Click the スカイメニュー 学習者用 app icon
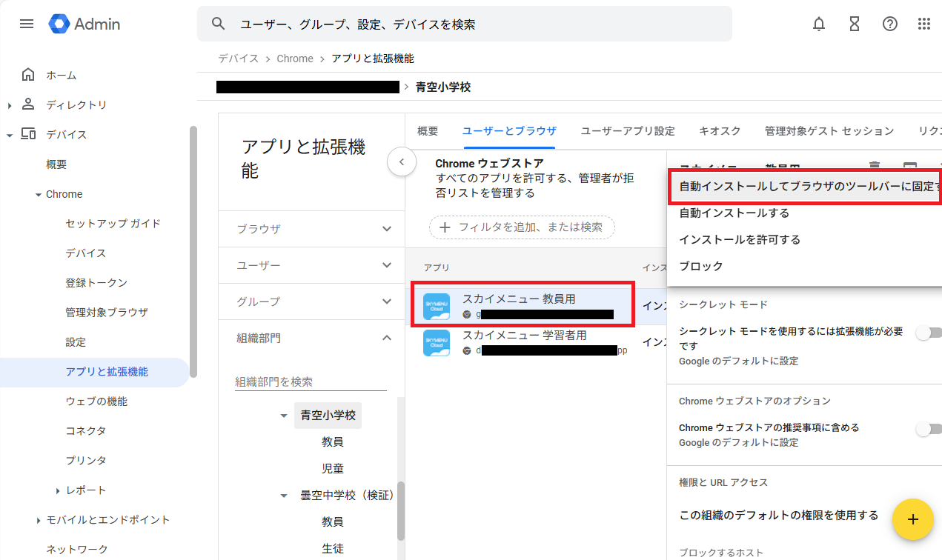The image size is (942, 560). coord(437,343)
